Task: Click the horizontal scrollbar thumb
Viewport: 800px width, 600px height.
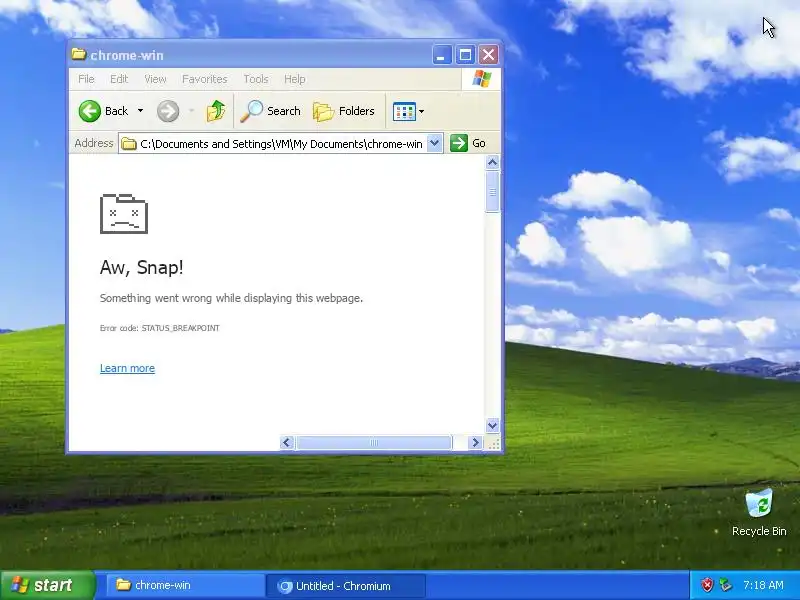Action: [374, 442]
